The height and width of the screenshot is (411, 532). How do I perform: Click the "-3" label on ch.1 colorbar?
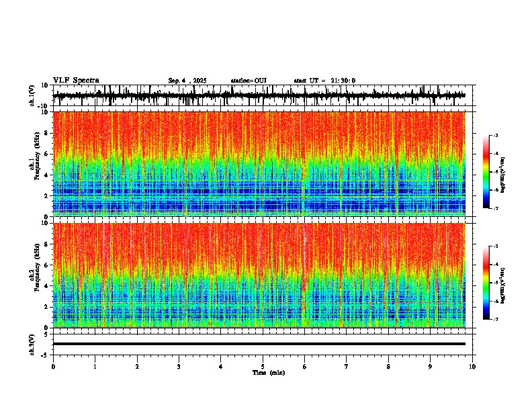tap(495, 136)
